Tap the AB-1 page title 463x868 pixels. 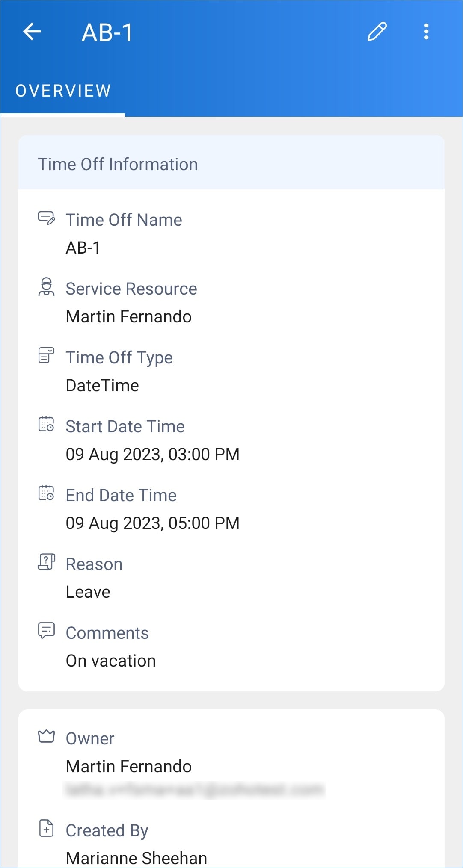pos(107,33)
